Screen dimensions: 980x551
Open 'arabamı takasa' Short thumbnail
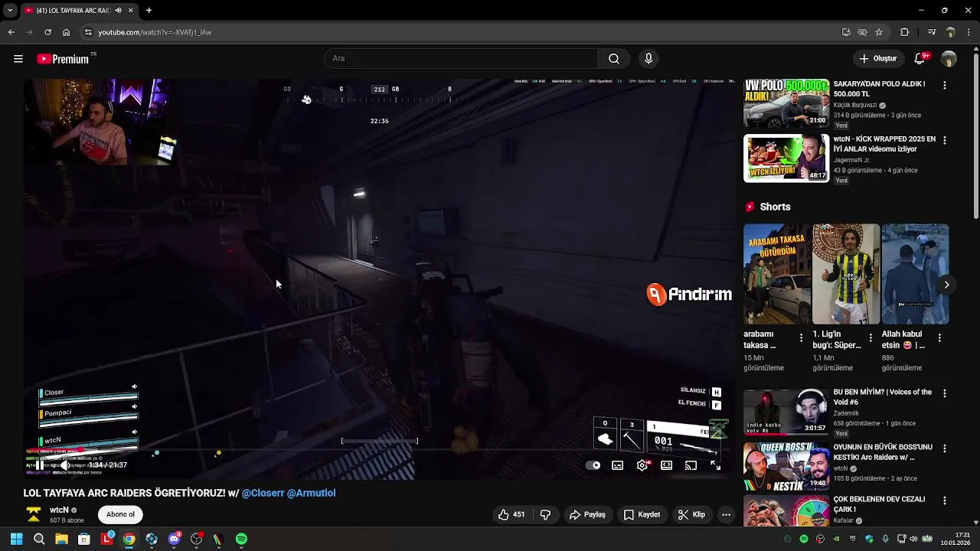[777, 274]
